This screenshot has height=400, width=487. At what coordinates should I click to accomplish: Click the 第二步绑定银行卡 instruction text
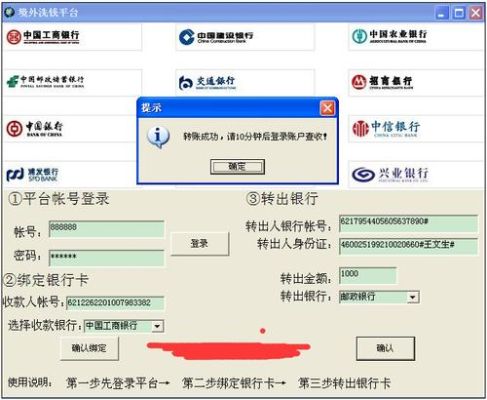click(x=233, y=383)
